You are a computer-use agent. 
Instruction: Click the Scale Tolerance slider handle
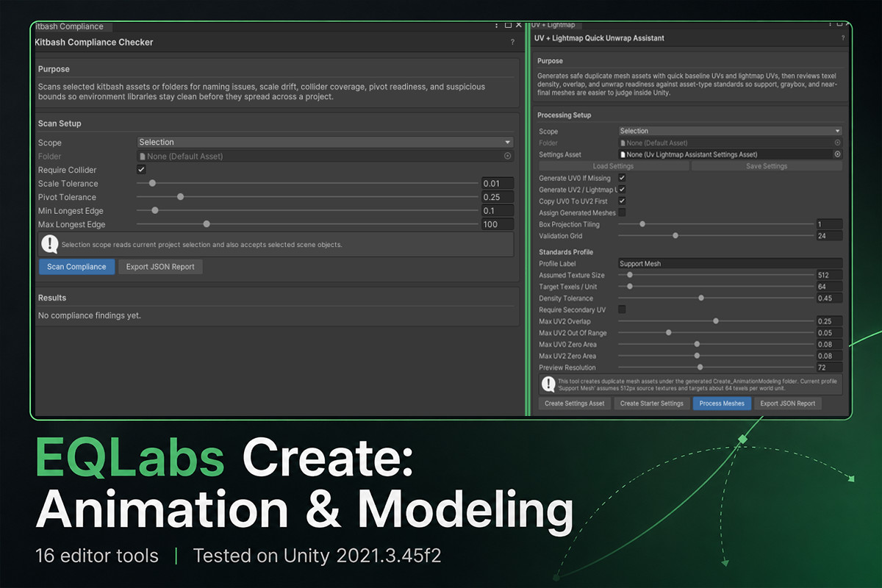click(x=152, y=183)
